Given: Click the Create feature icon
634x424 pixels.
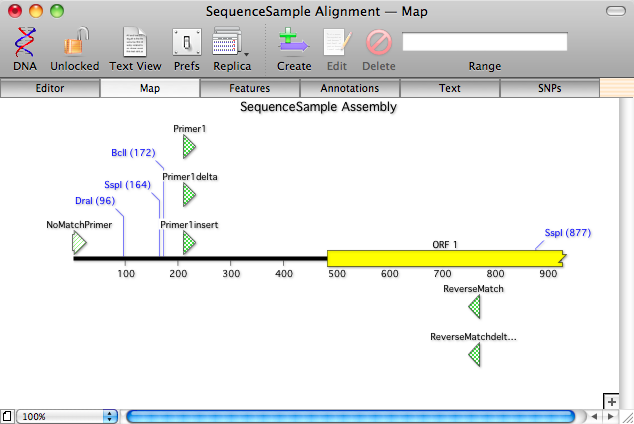Looking at the screenshot, I should pos(294,43).
